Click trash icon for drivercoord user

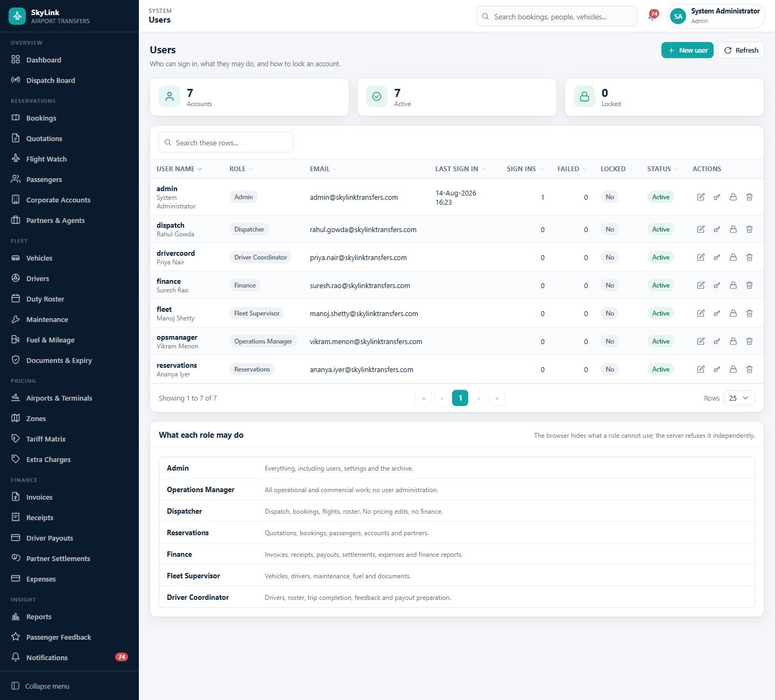(x=749, y=257)
